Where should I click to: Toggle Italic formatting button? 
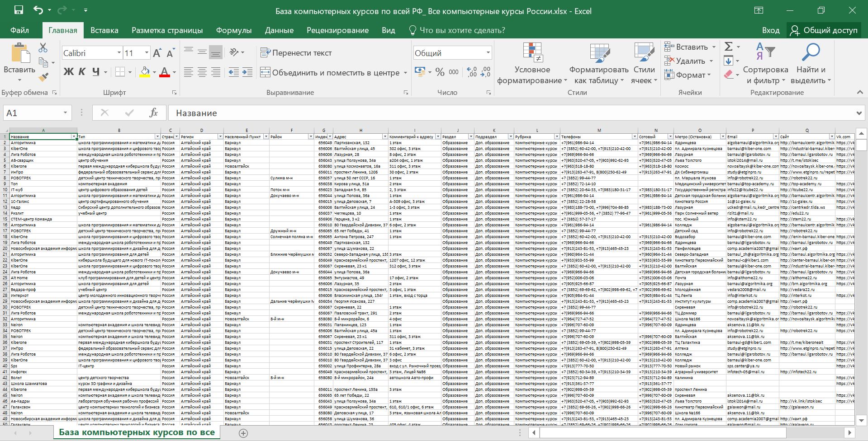click(x=82, y=72)
